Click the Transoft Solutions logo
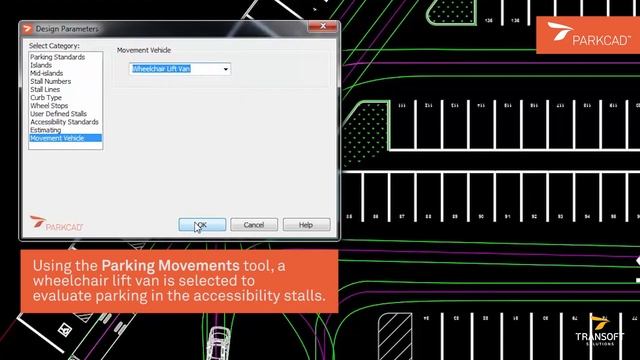Viewport: 640px width, 360px height. [x=600, y=331]
